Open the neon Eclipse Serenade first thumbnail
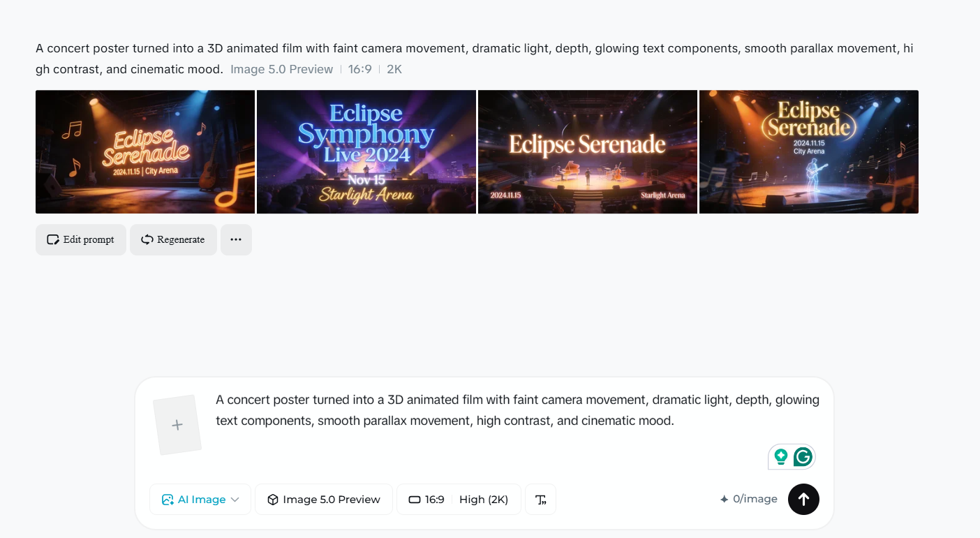Viewport: 980px width, 538px height. point(145,151)
